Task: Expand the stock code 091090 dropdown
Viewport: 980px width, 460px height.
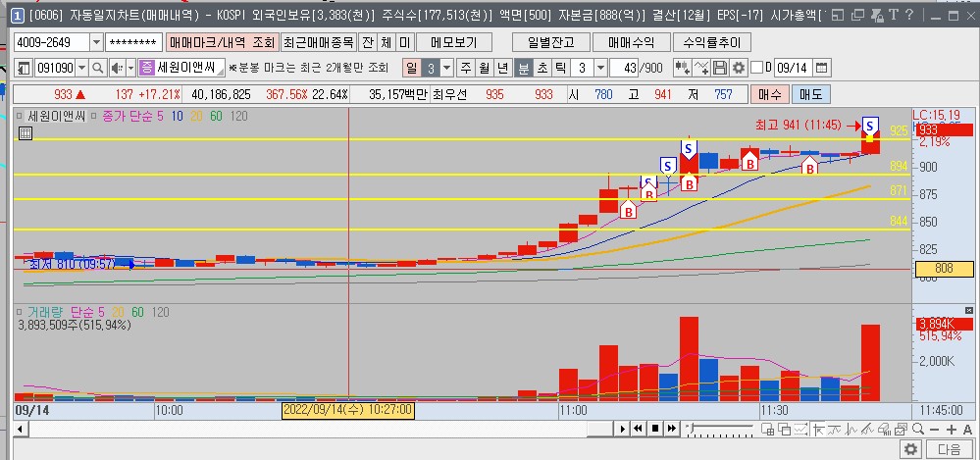Action: coord(81,68)
